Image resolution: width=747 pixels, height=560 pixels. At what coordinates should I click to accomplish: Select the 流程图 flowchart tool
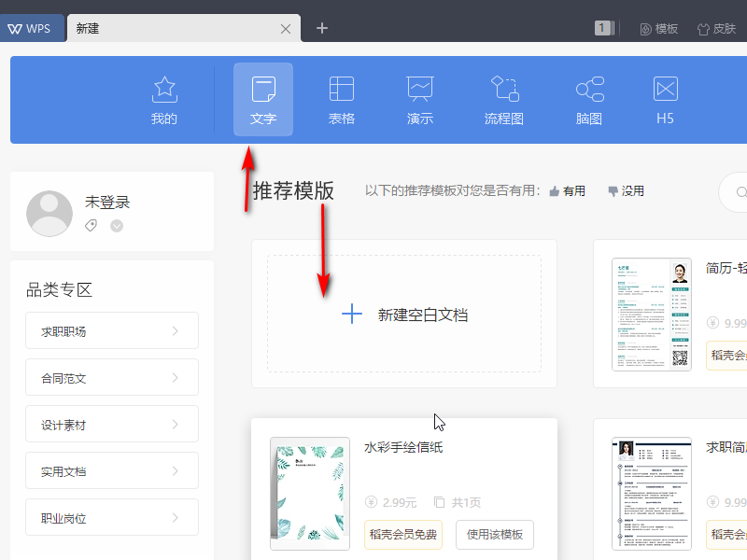pos(504,99)
